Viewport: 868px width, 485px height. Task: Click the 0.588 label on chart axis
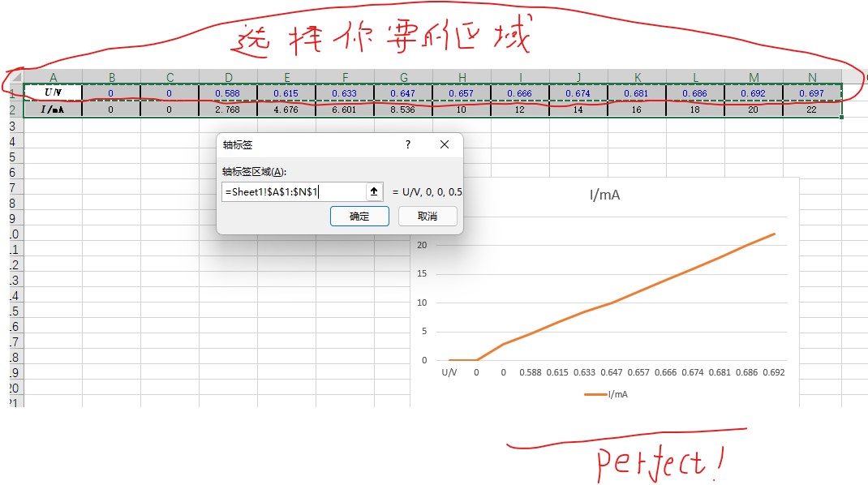[531, 372]
